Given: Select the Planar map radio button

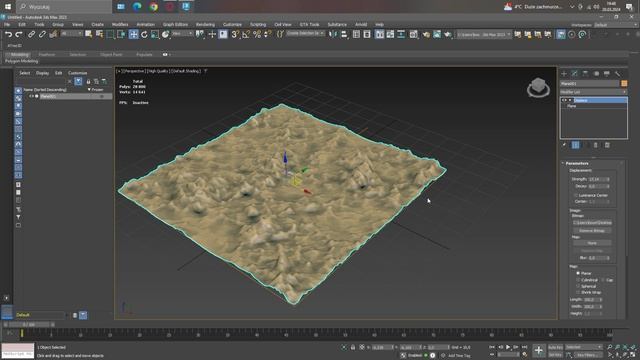Looking at the screenshot, I should 578,273.
